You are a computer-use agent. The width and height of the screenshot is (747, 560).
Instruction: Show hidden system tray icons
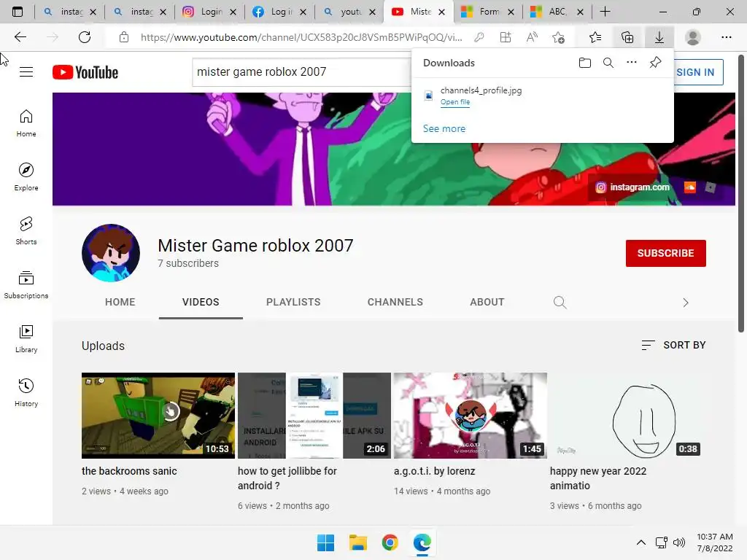(641, 542)
